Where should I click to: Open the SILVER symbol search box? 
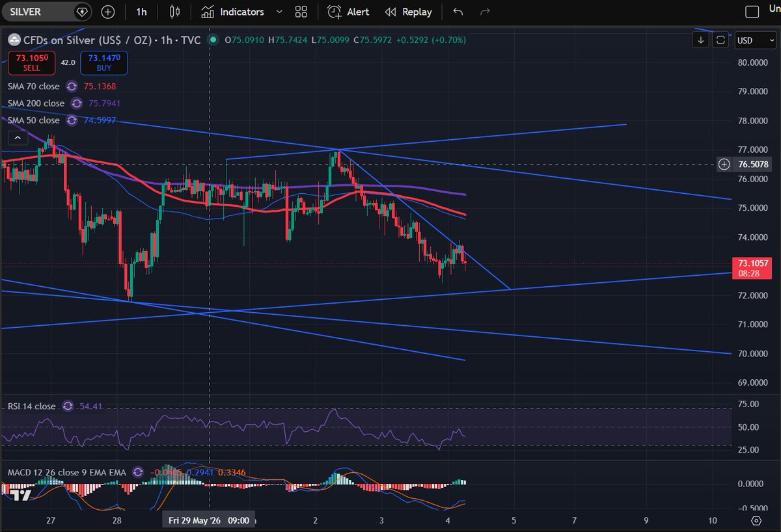46,12
